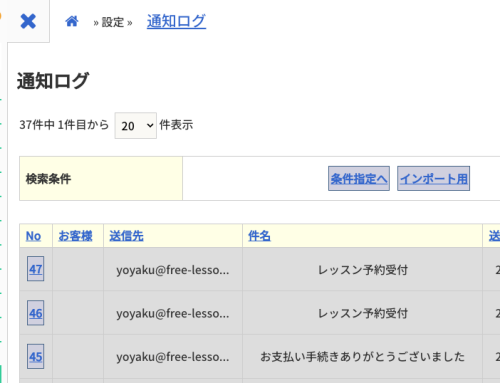
Task: Select recipient email in row 46
Action: click(x=173, y=313)
